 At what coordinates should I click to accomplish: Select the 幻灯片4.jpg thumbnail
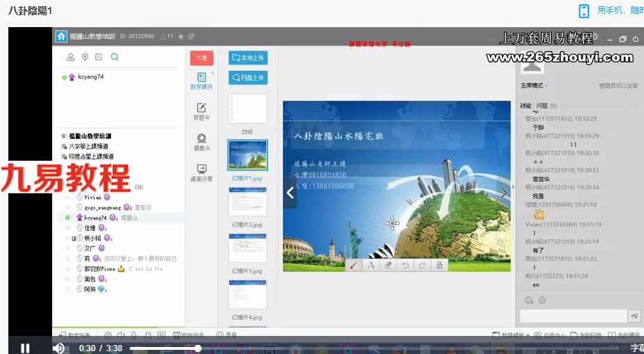coord(247,294)
